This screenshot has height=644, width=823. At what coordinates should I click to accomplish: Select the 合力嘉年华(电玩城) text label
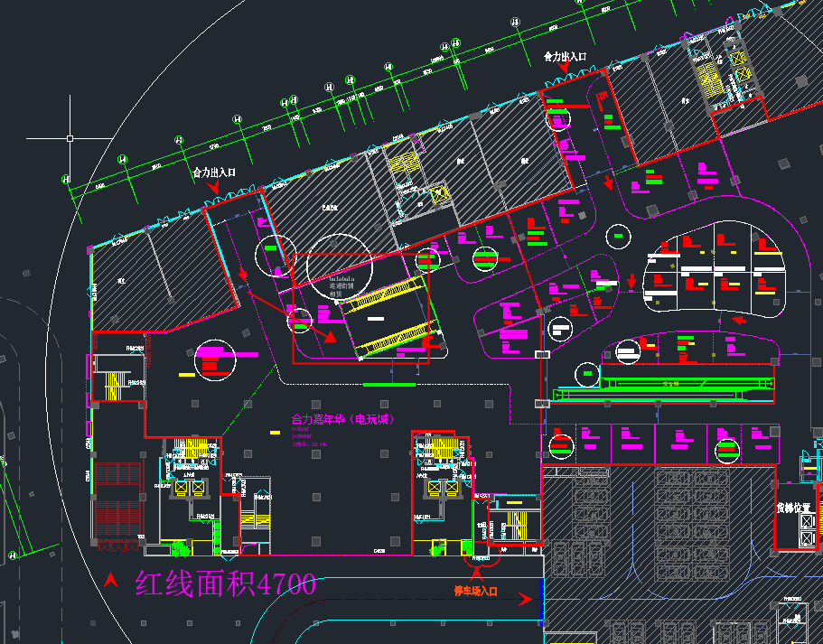(341, 419)
